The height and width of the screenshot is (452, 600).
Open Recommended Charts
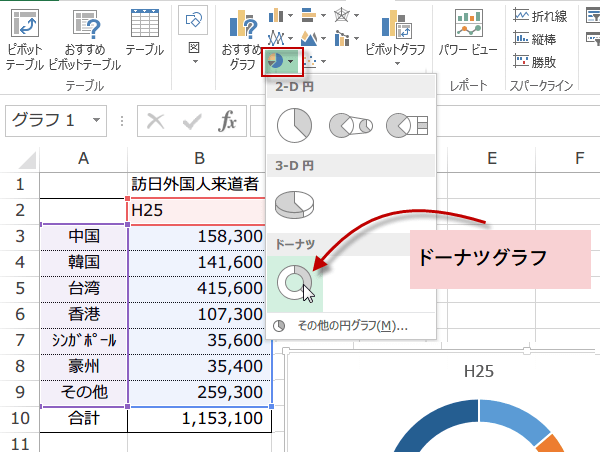click(x=240, y=39)
